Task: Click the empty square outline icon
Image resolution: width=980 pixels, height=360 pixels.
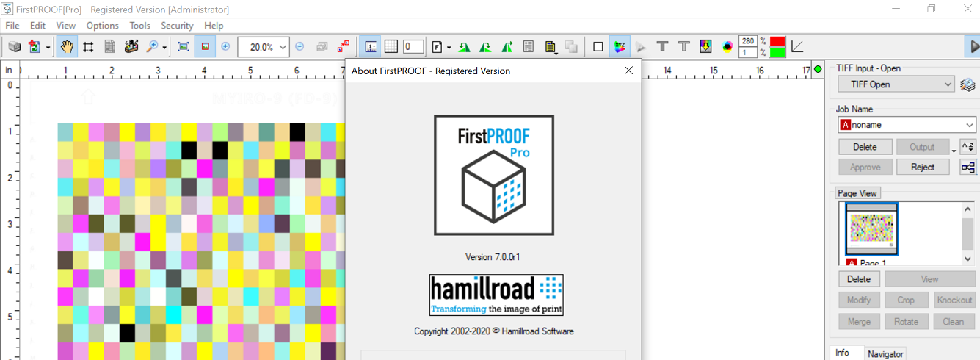Action: (x=598, y=46)
